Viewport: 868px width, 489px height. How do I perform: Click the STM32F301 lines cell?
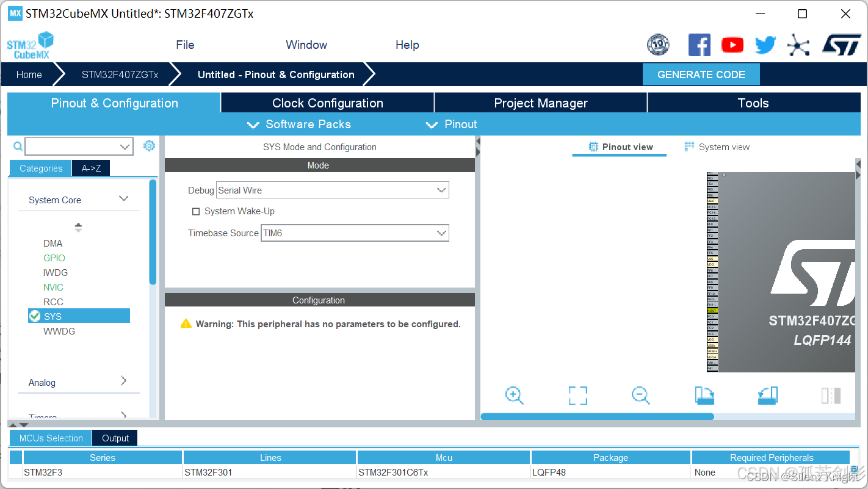(x=270, y=472)
